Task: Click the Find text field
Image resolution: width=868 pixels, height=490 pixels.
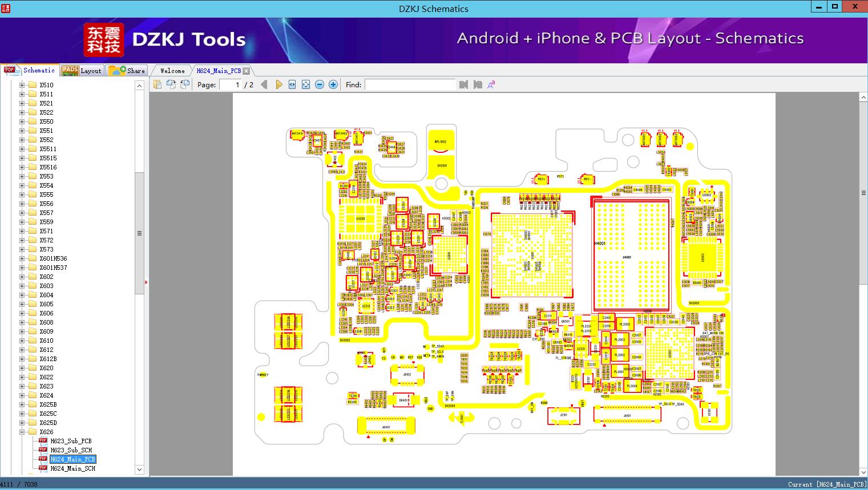Action: point(410,84)
